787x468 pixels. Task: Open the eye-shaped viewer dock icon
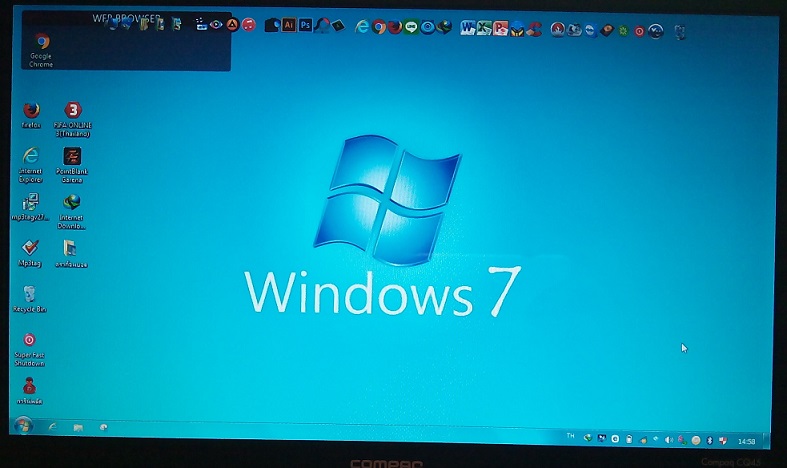tap(216, 24)
